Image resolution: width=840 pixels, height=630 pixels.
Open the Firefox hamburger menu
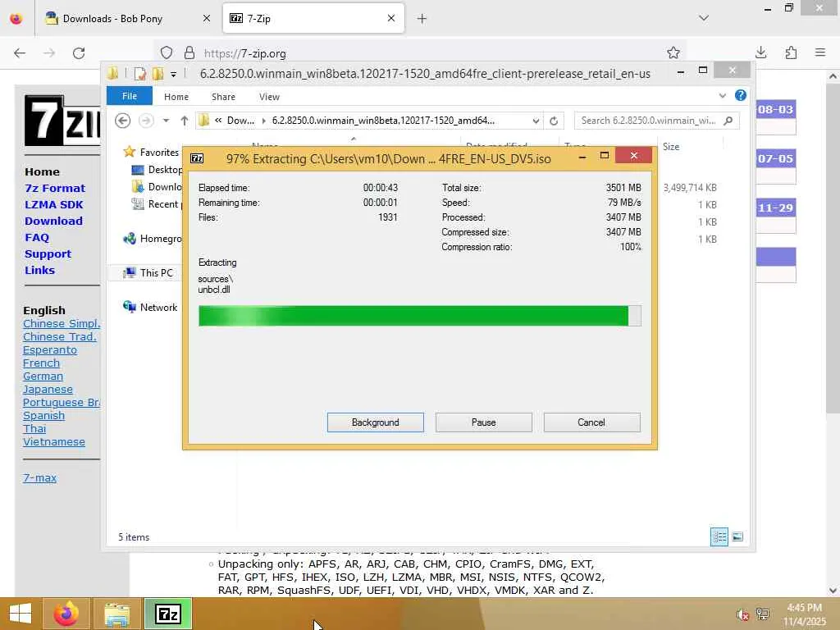click(820, 52)
